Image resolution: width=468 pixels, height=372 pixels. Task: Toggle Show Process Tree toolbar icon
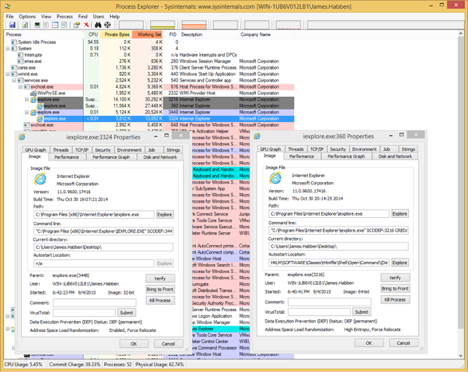[x=46, y=25]
